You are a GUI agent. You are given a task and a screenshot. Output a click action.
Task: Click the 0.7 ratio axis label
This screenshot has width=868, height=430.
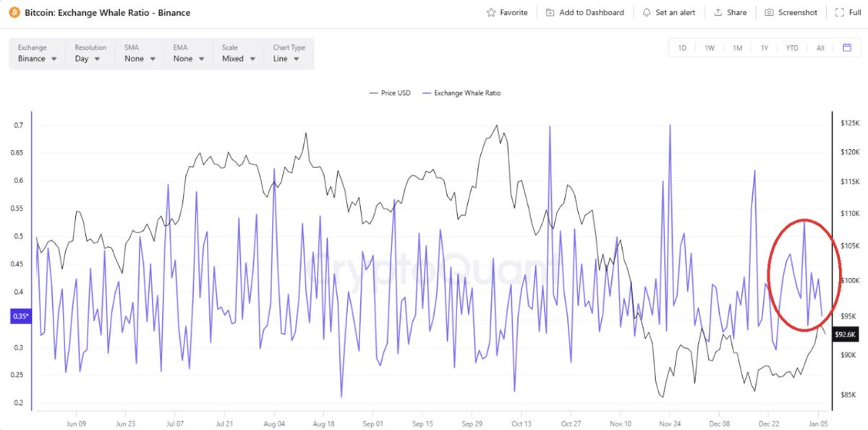pyautogui.click(x=17, y=125)
